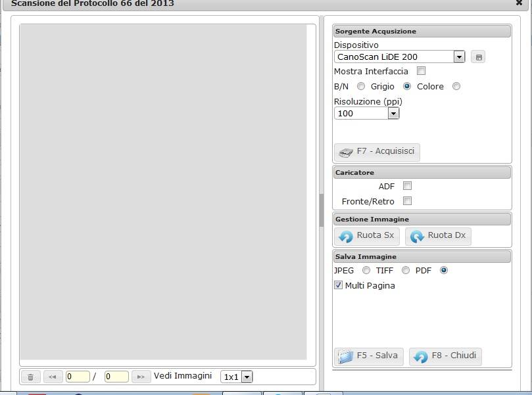This screenshot has width=532, height=395.
Task: Open the Dispositivo device dropdown
Action: [459, 57]
